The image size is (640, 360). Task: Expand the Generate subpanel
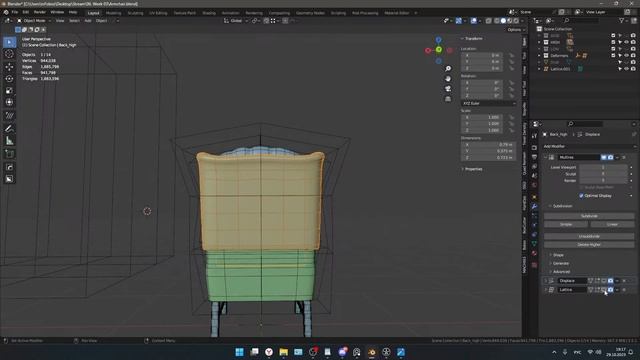click(560, 263)
